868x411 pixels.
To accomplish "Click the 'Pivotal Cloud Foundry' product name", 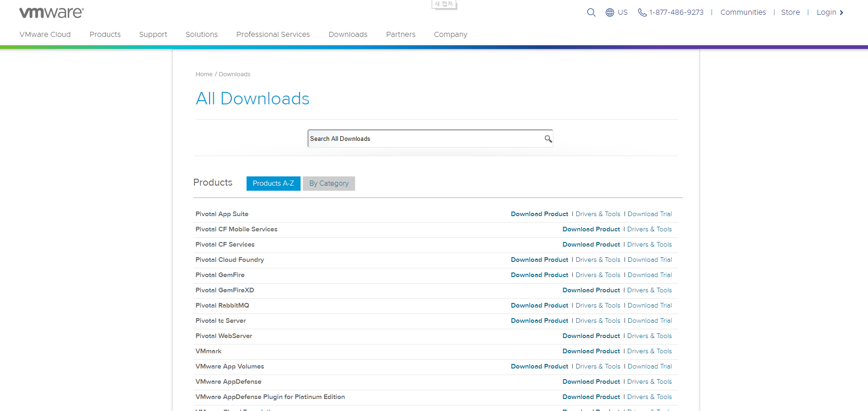I will coord(229,260).
